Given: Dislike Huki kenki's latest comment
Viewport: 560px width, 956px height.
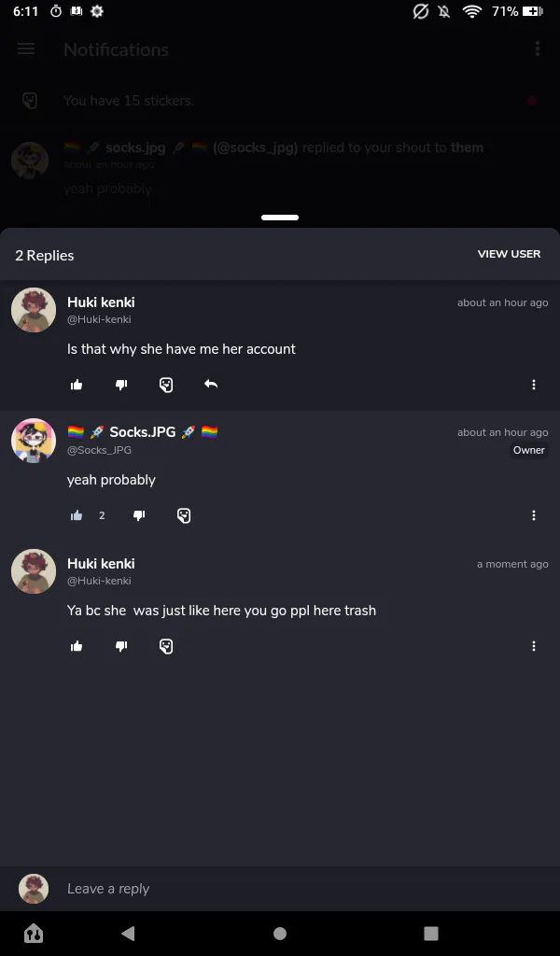Looking at the screenshot, I should 121,646.
